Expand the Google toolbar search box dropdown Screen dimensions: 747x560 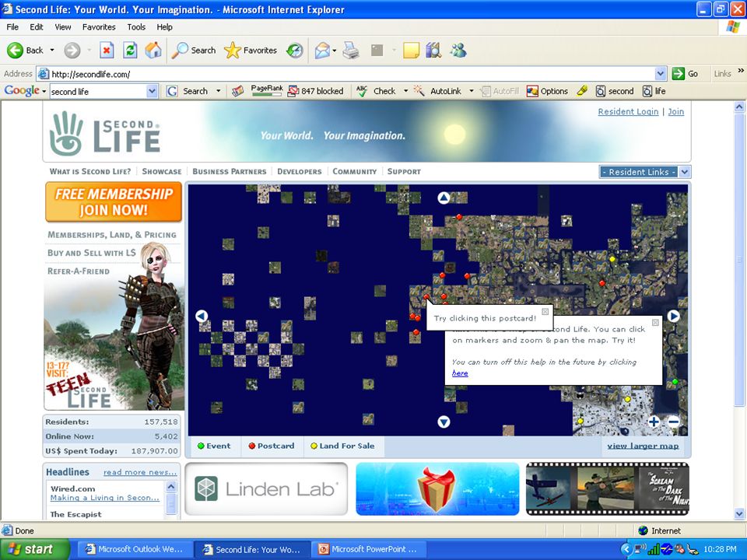[152, 91]
